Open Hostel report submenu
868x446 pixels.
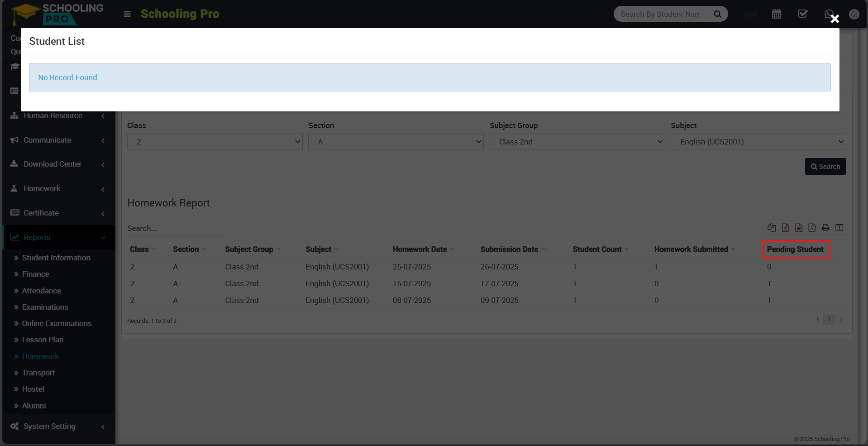[33, 389]
